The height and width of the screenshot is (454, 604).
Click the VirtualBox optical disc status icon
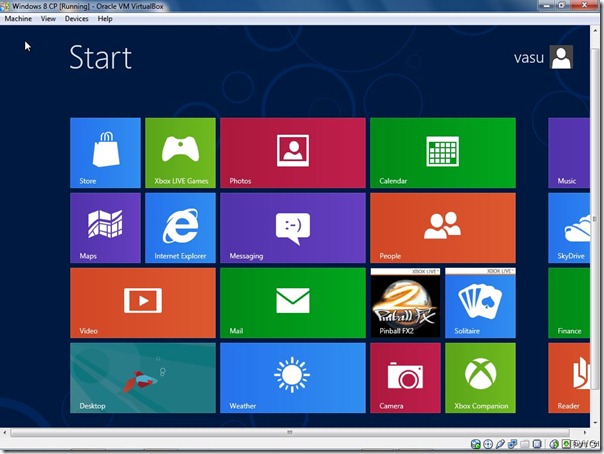[x=488, y=444]
